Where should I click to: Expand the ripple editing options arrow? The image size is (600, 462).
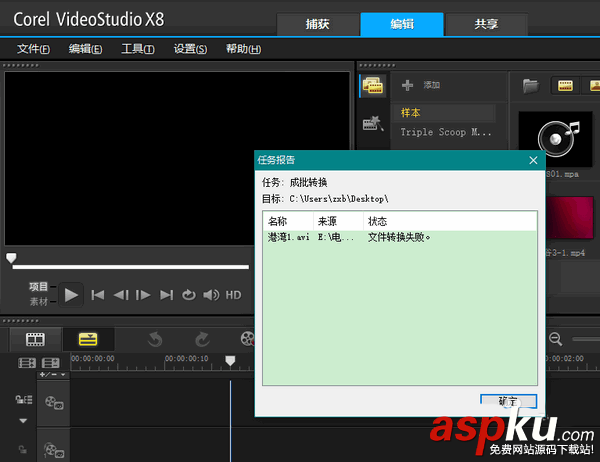click(x=23, y=421)
